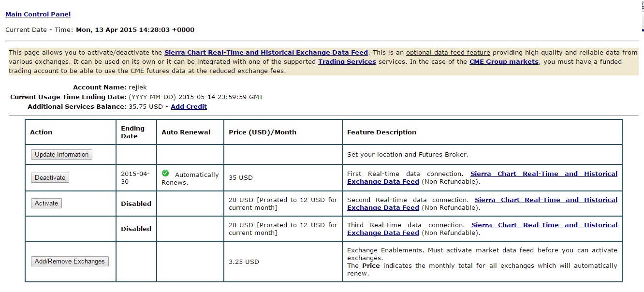Click the Feature Description column header
The image size is (644, 292).
pos(381,132)
